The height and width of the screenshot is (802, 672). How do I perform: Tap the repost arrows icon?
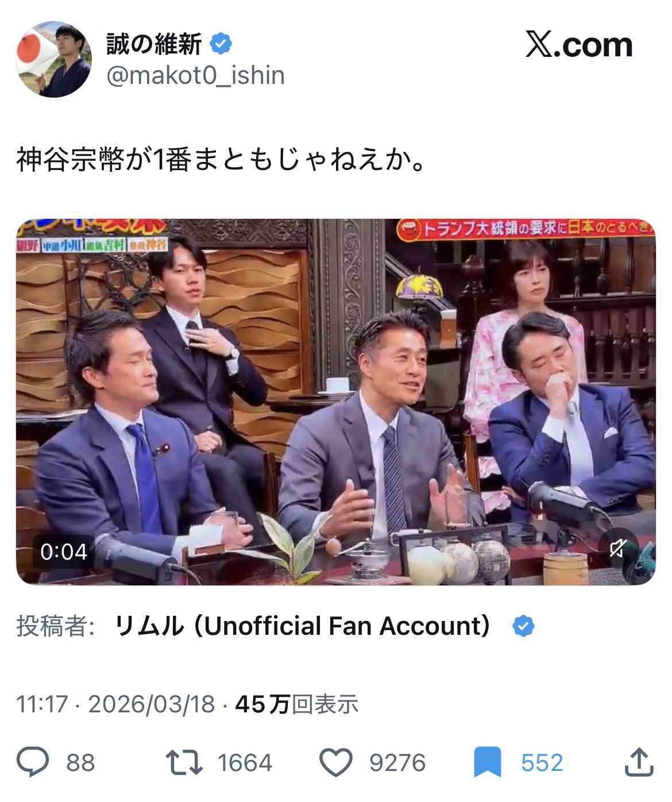pyautogui.click(x=184, y=762)
